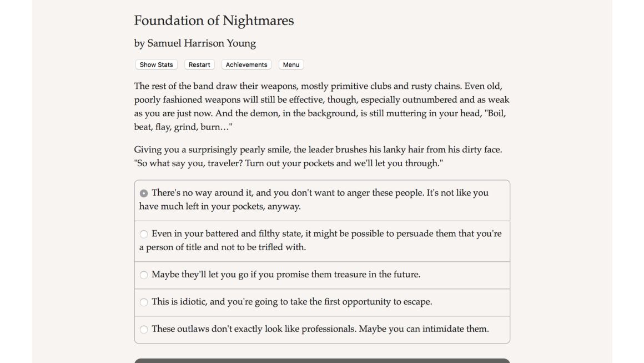Screen dimensions: 644x363
Task: Choose radio for persuading them you're titled
Action: [143, 234]
